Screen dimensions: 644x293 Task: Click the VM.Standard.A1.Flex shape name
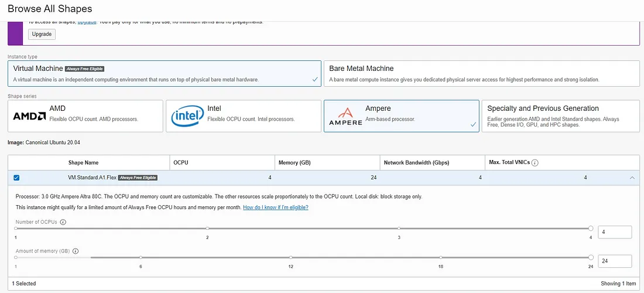pyautogui.click(x=93, y=178)
